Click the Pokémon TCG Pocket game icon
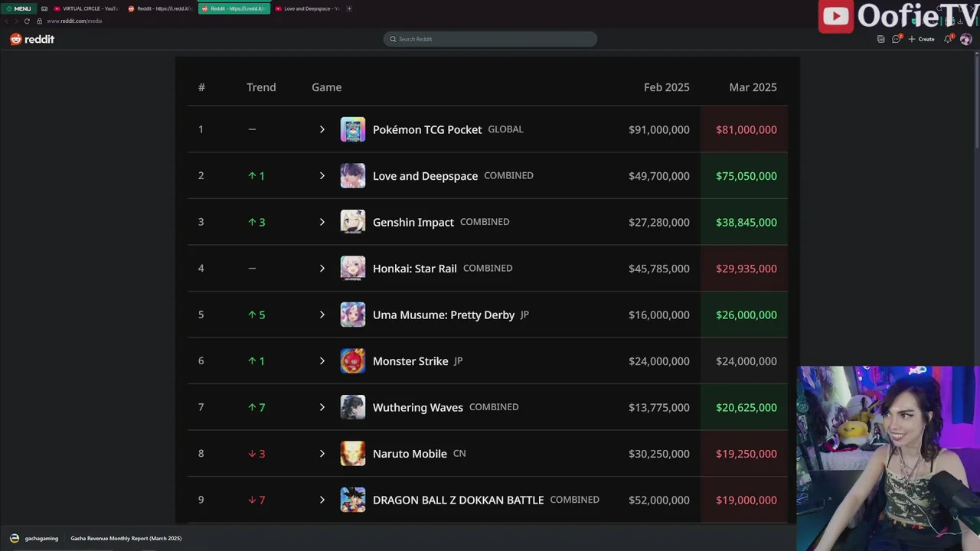 353,129
